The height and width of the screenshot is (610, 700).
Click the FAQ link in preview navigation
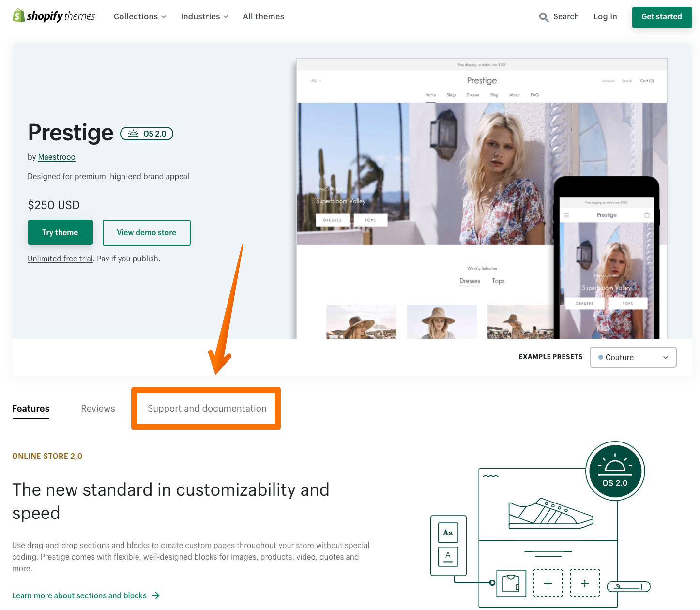(534, 95)
